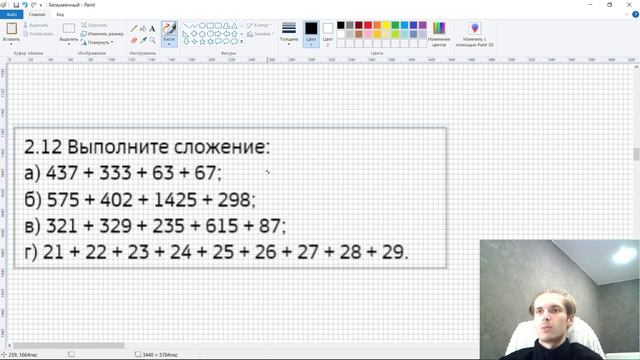This screenshot has height=360, width=640.
Task: Click the Copy (Копировать) command
Action: click(x=38, y=34)
